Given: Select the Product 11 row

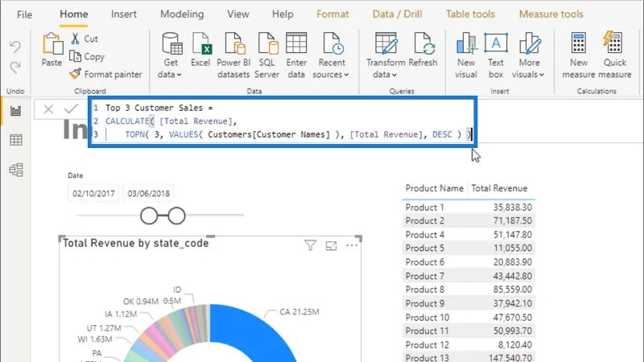Looking at the screenshot, I should click(x=469, y=331).
